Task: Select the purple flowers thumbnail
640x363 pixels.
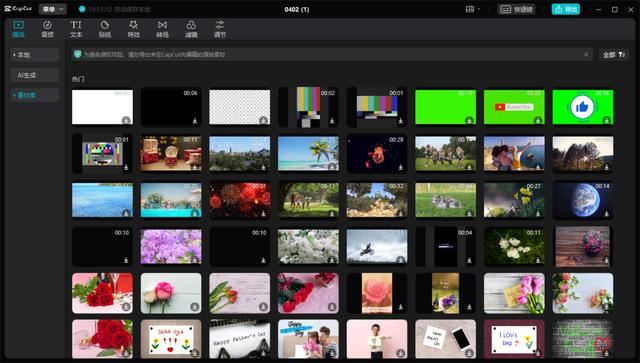Action: point(171,247)
